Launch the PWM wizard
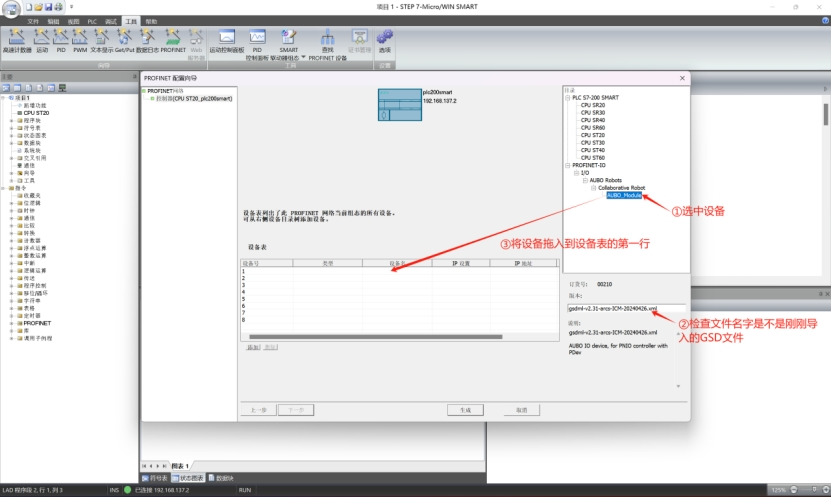 point(80,39)
